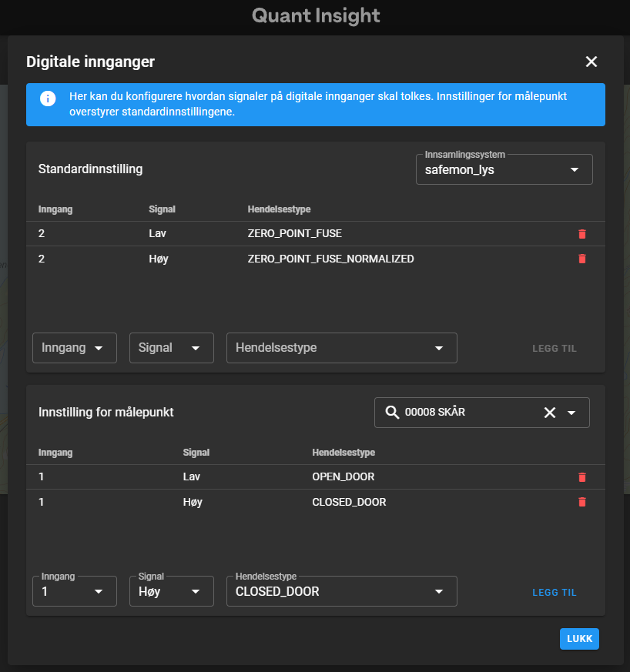Click the blue LEGG TIL button for målepunkt
Image resolution: width=630 pixels, height=672 pixels.
[554, 593]
